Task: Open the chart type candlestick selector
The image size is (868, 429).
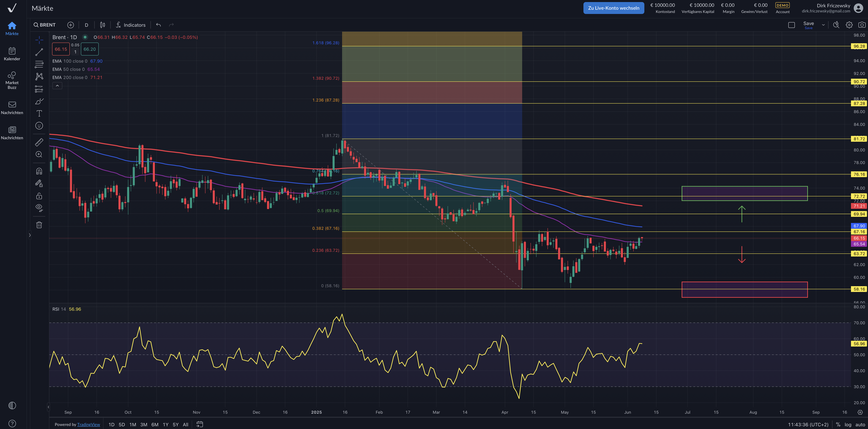Action: pyautogui.click(x=102, y=25)
